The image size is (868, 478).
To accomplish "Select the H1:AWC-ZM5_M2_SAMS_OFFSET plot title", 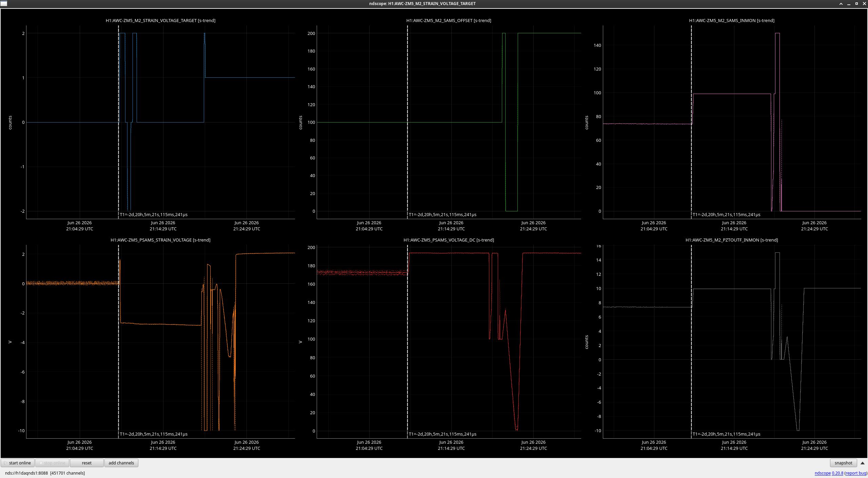I will (x=449, y=20).
